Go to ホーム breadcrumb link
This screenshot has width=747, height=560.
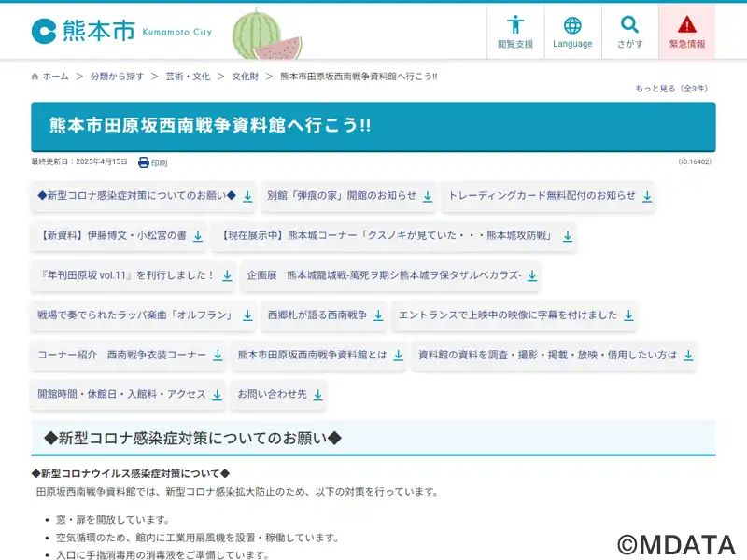coord(56,77)
